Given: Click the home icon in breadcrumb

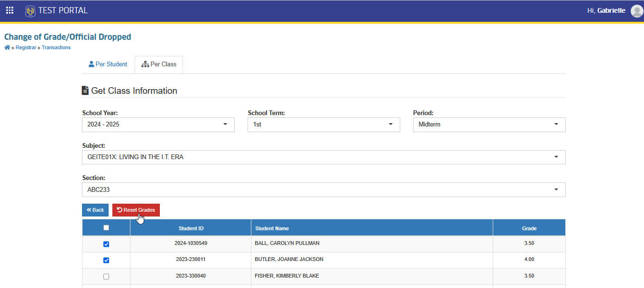Looking at the screenshot, I should pos(7,47).
